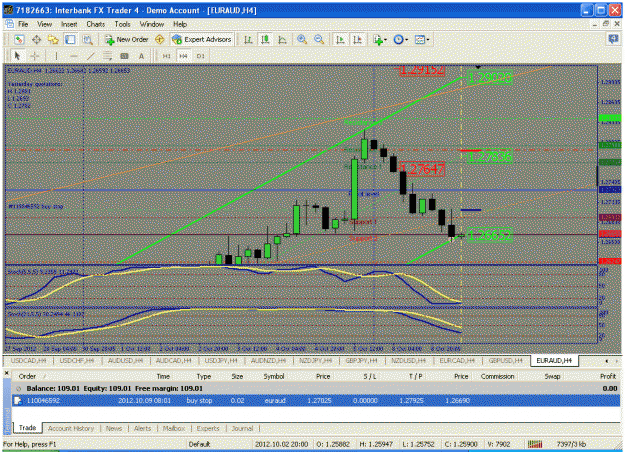The height and width of the screenshot is (452, 625).
Task: Click the Default profile in status bar
Action: click(x=200, y=444)
